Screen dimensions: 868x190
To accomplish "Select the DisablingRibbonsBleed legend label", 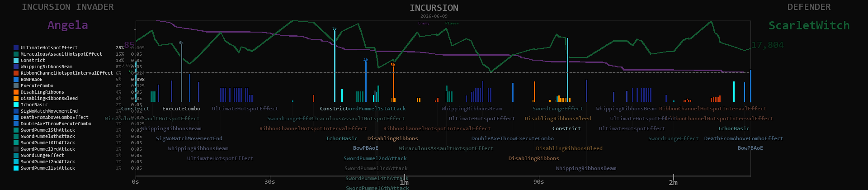I will (49, 98).
